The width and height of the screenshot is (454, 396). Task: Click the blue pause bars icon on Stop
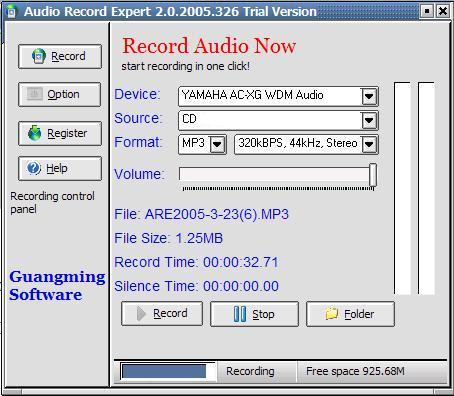240,314
